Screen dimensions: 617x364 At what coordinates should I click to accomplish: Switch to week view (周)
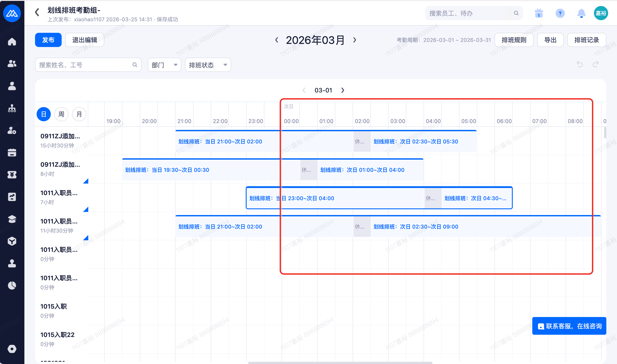61,114
